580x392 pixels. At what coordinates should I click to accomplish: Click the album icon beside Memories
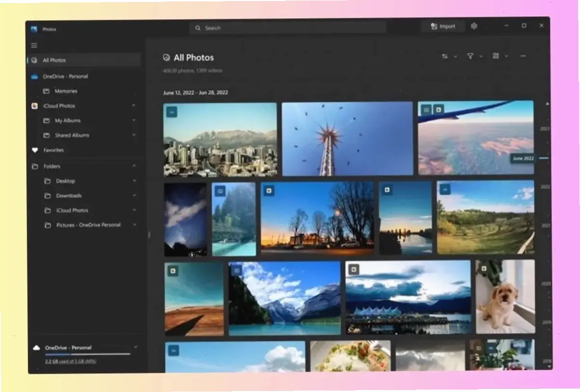coord(46,91)
